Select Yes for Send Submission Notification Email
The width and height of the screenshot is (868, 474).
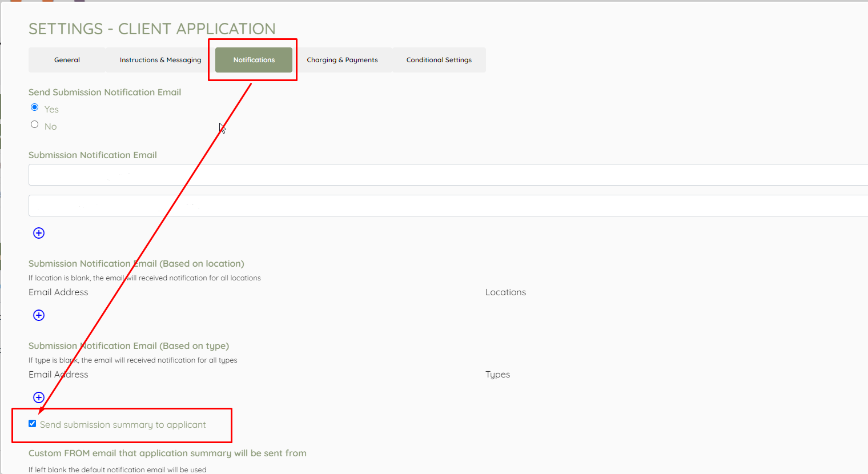35,107
